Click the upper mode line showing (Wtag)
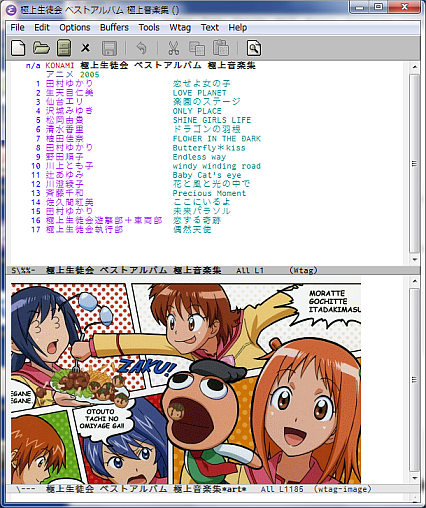Viewport: 426px width, 508px height. [213, 270]
